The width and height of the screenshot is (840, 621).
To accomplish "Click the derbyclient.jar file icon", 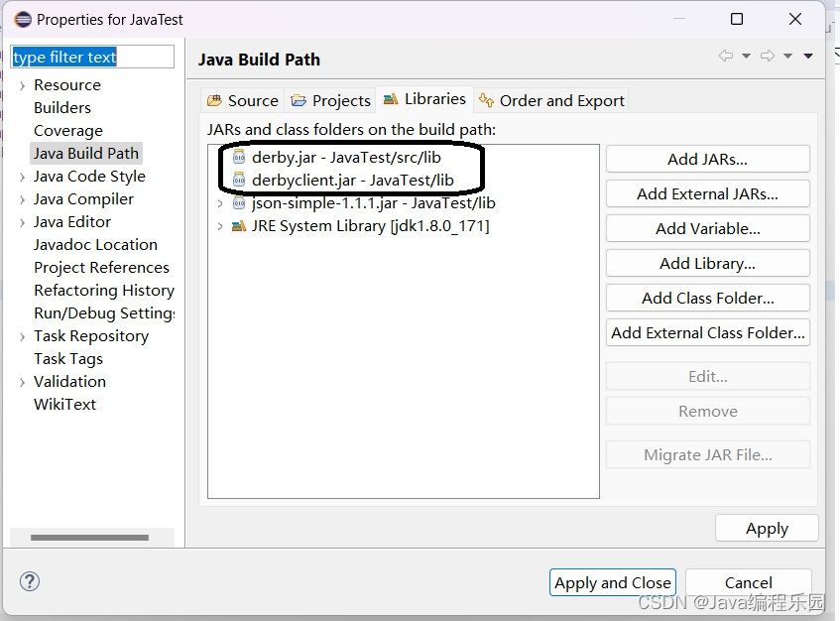I will [239, 181].
